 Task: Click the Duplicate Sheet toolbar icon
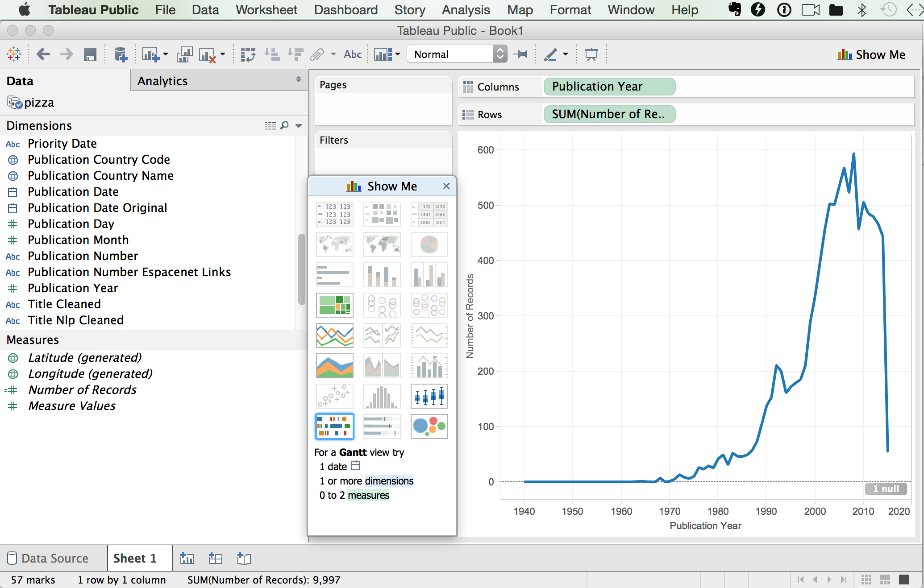184,54
